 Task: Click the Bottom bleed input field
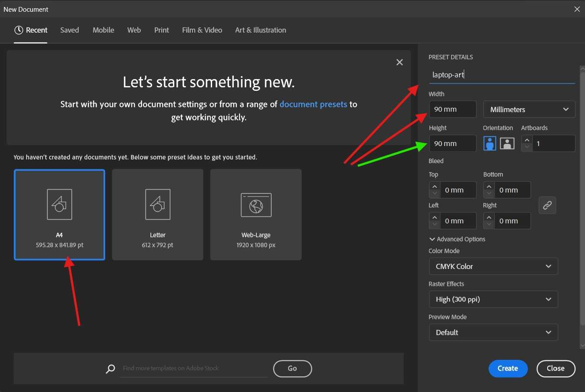coord(512,190)
